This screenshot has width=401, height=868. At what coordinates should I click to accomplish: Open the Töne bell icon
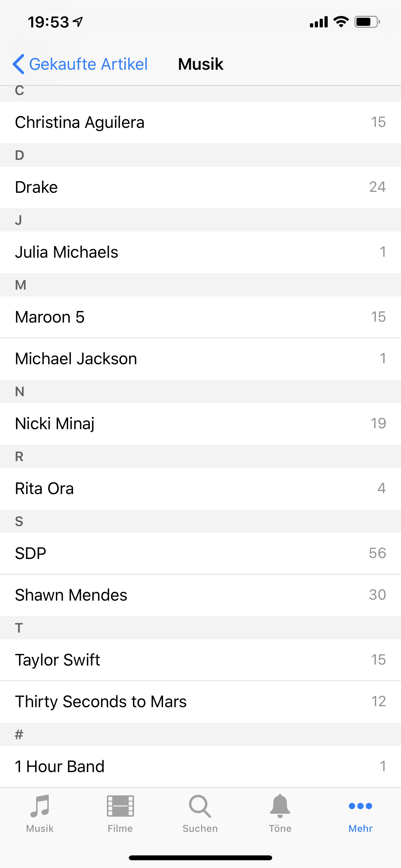(x=280, y=806)
